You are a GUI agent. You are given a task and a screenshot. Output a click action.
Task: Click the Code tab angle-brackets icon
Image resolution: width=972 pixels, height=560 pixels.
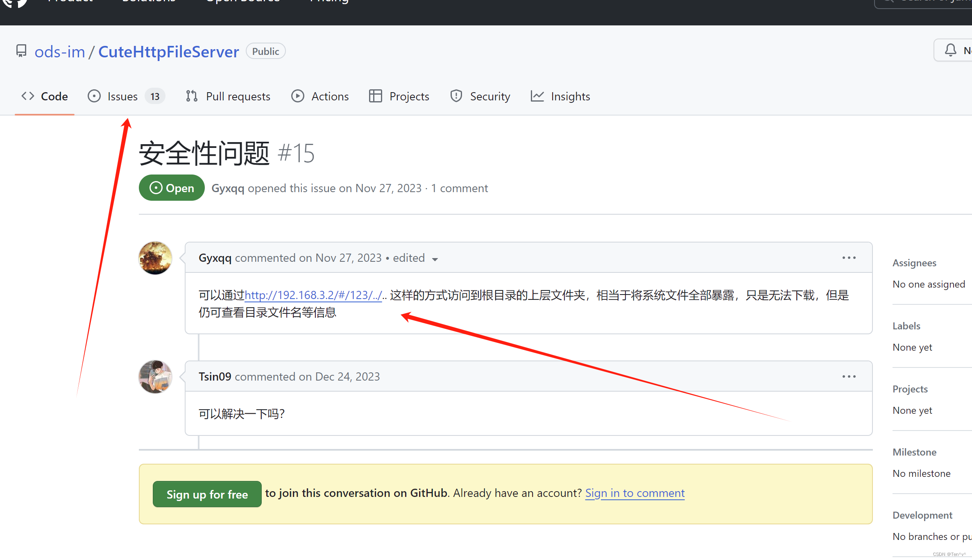tap(27, 96)
